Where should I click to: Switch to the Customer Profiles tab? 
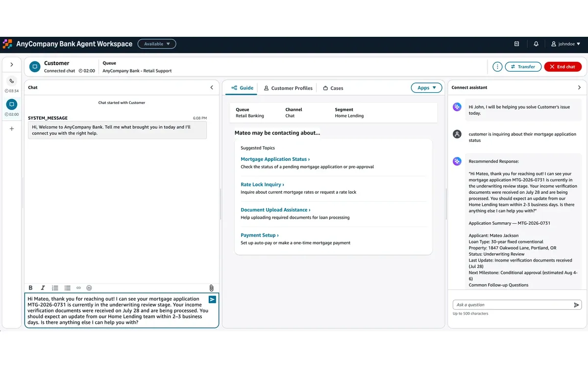point(288,88)
